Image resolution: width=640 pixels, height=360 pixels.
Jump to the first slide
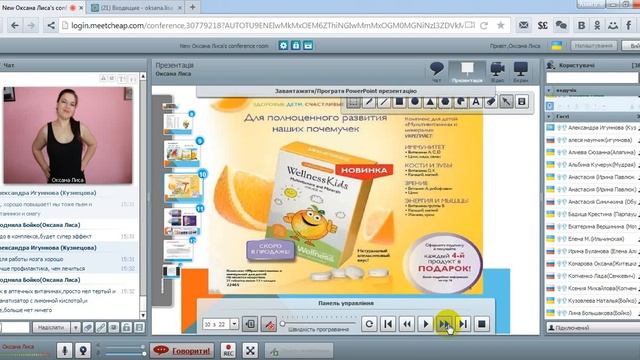click(388, 324)
